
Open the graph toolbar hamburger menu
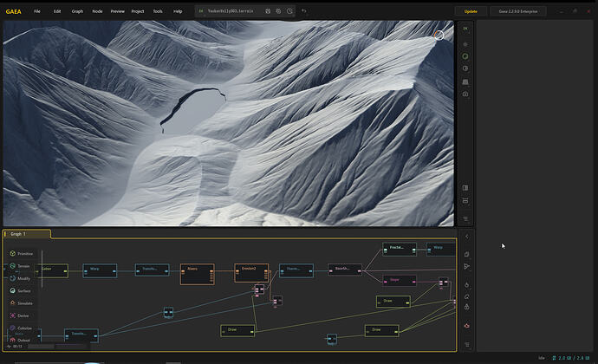tap(467, 345)
